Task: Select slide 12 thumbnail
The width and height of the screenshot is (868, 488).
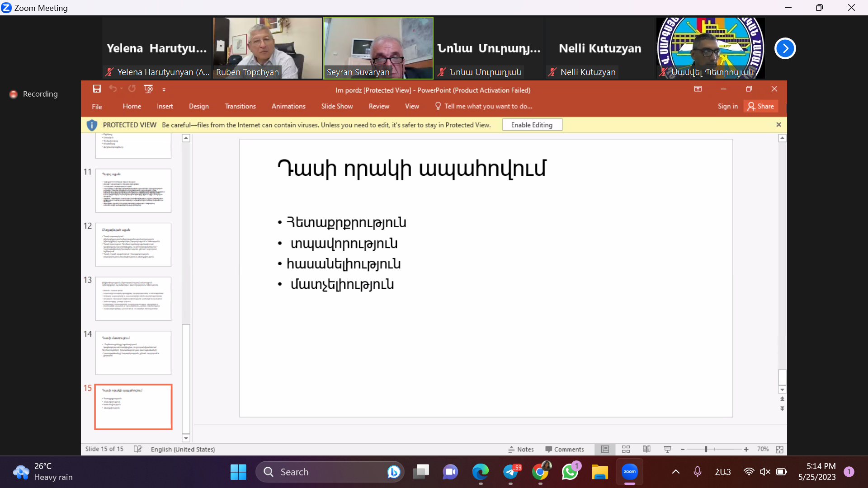Action: point(133,244)
